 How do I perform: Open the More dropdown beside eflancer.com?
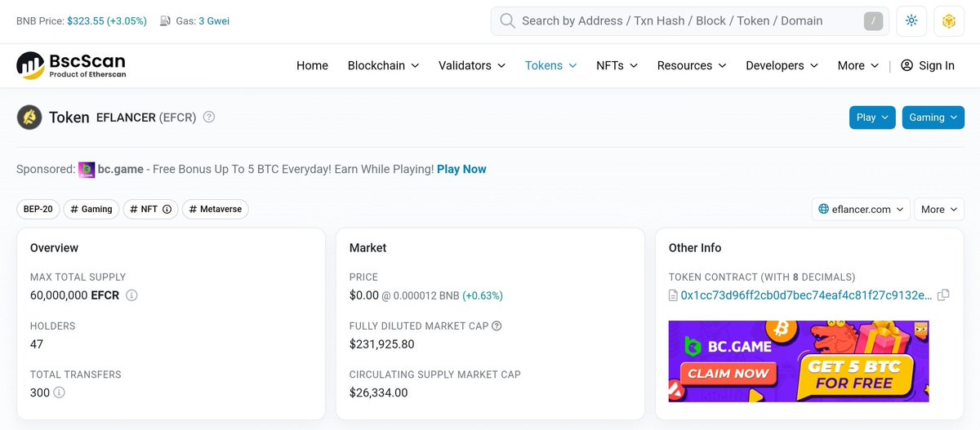(939, 209)
